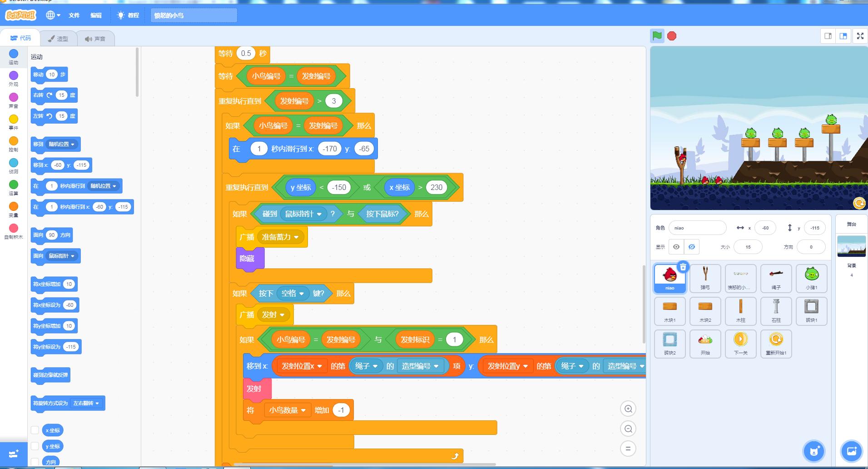
Task: Edit the project title field 愤怒的小鸟
Action: (x=193, y=15)
